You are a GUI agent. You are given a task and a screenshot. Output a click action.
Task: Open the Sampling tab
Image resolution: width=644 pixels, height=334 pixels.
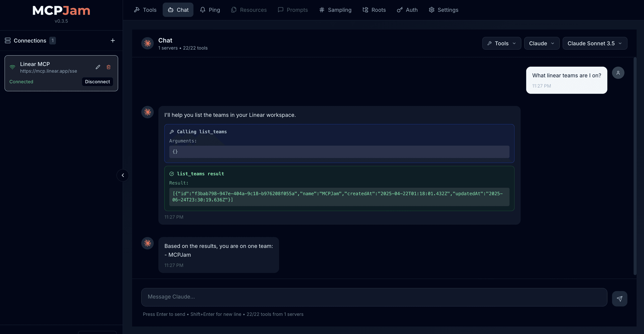click(x=335, y=10)
